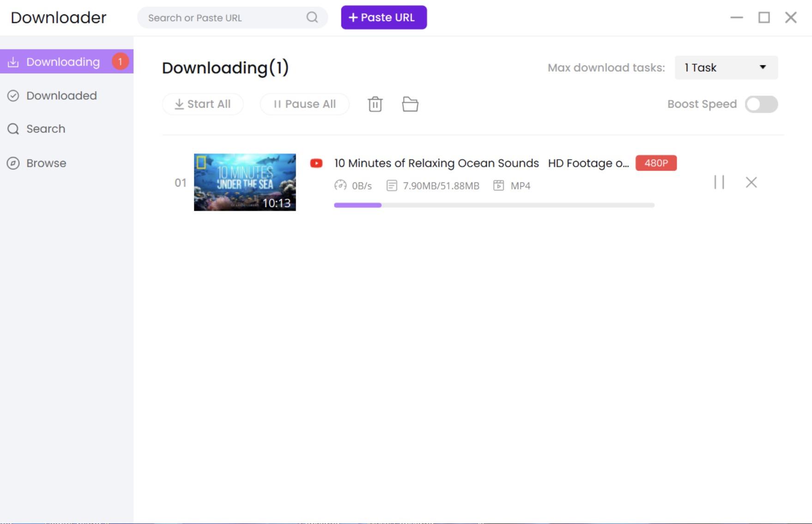Switch to the Downloaded tab
The height and width of the screenshot is (524, 812).
(61, 96)
